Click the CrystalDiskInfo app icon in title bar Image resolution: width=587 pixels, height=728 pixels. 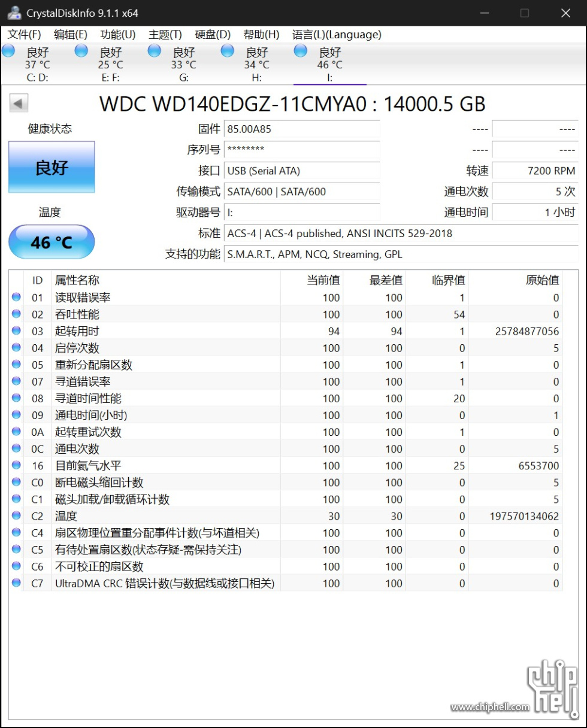point(14,13)
